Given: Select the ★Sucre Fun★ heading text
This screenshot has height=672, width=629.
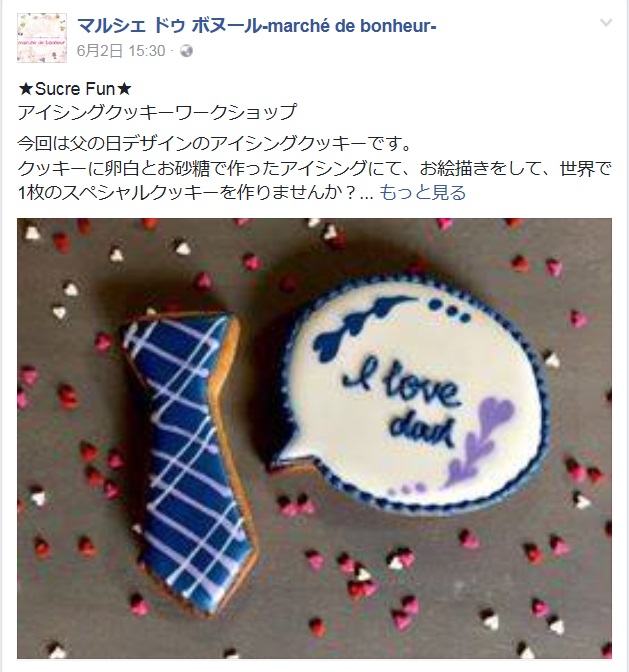Looking at the screenshot, I should point(75,89).
